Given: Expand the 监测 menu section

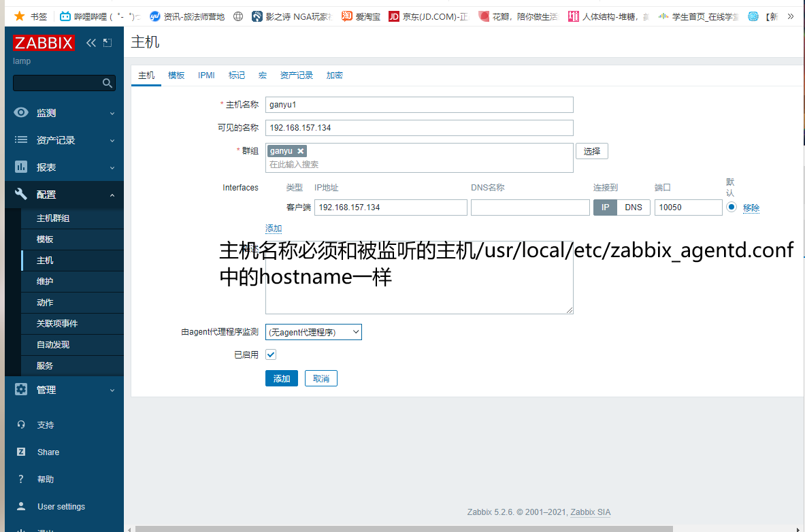Looking at the screenshot, I should point(112,113).
